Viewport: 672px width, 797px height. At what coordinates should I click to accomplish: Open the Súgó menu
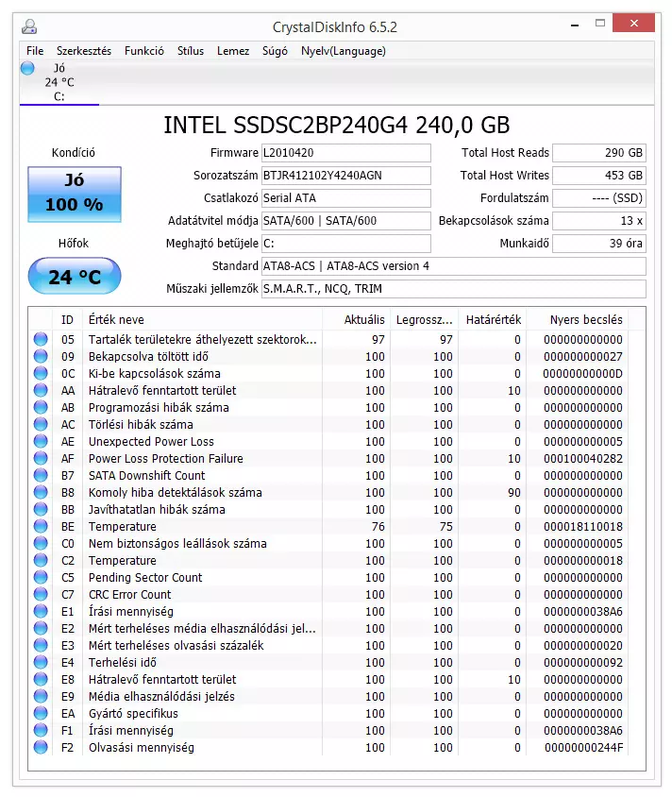(x=275, y=51)
